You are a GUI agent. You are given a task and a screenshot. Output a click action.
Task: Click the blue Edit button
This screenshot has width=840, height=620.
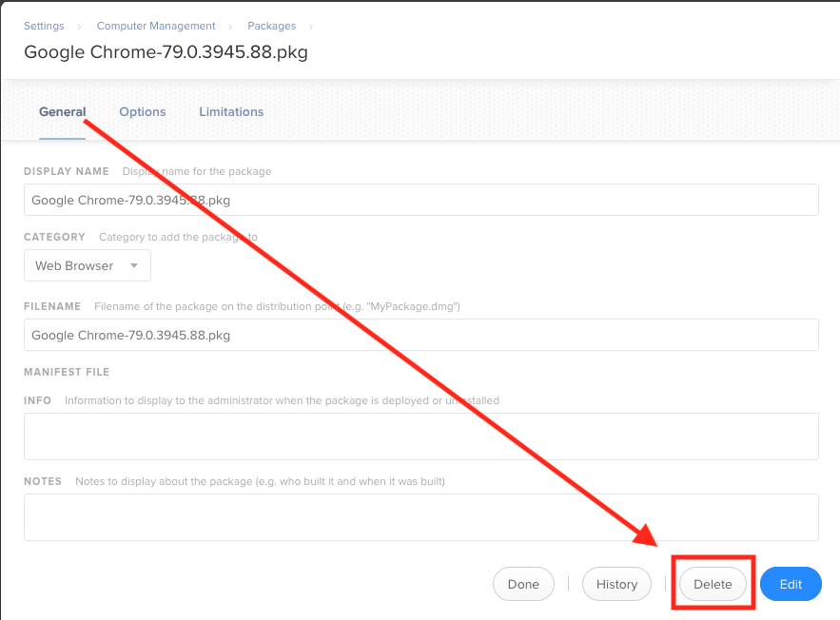(x=791, y=584)
